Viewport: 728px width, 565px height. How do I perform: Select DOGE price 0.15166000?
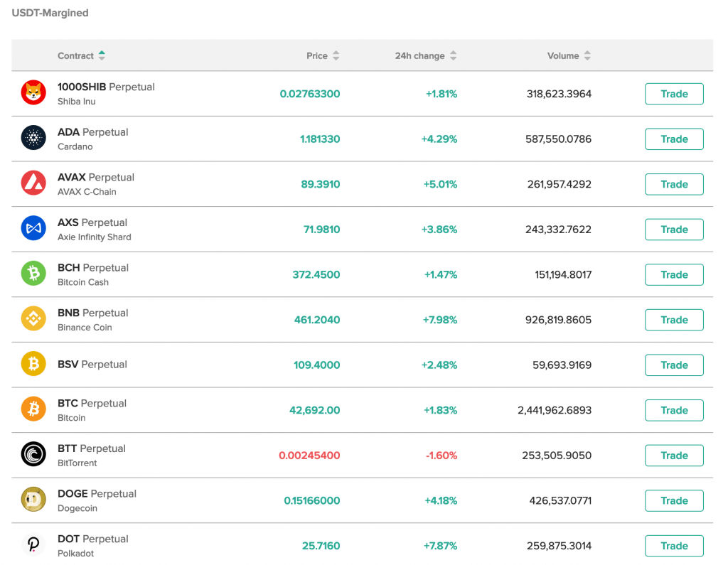click(x=312, y=500)
